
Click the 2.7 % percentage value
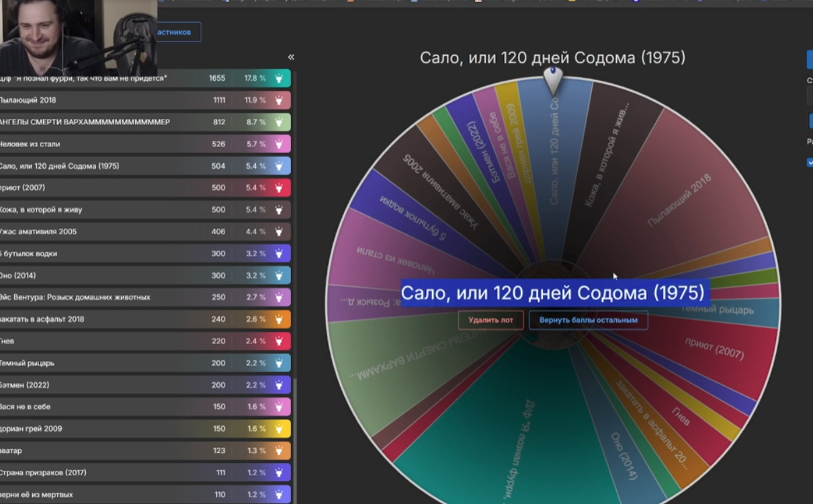[256, 297]
